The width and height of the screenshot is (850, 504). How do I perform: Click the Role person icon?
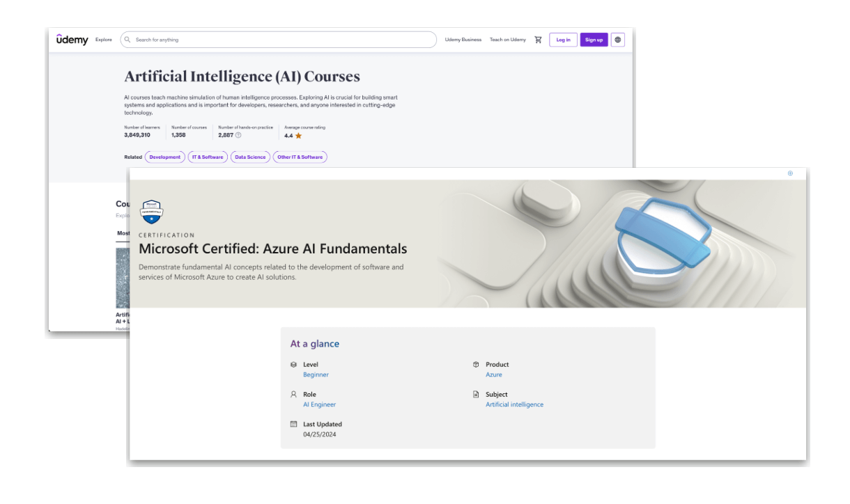click(293, 394)
